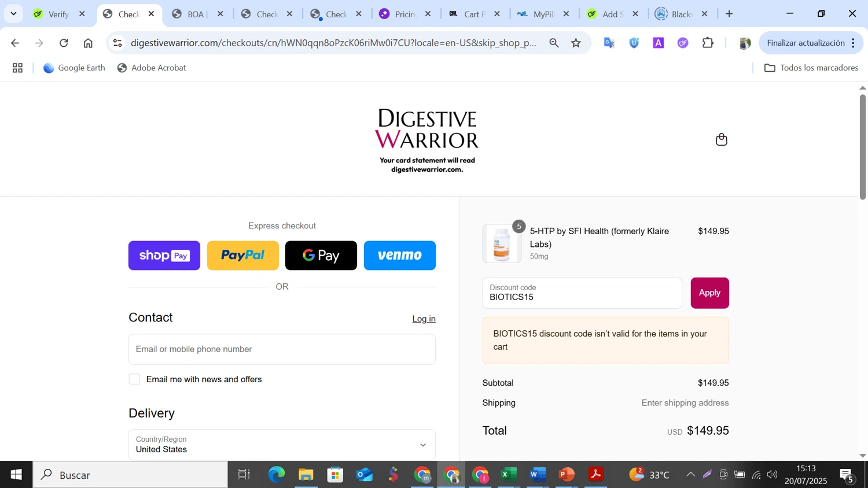
Task: Open the Bitwarden shield extension
Action: (x=634, y=43)
